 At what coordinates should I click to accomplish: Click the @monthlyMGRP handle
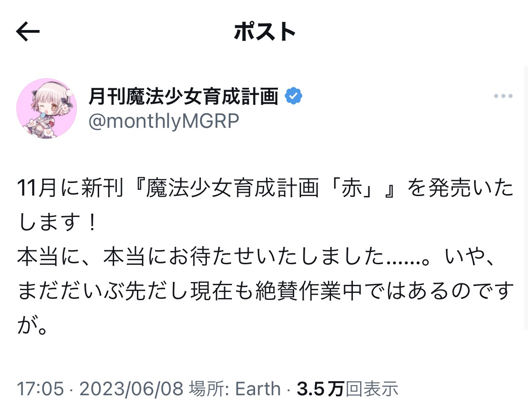[x=163, y=121]
